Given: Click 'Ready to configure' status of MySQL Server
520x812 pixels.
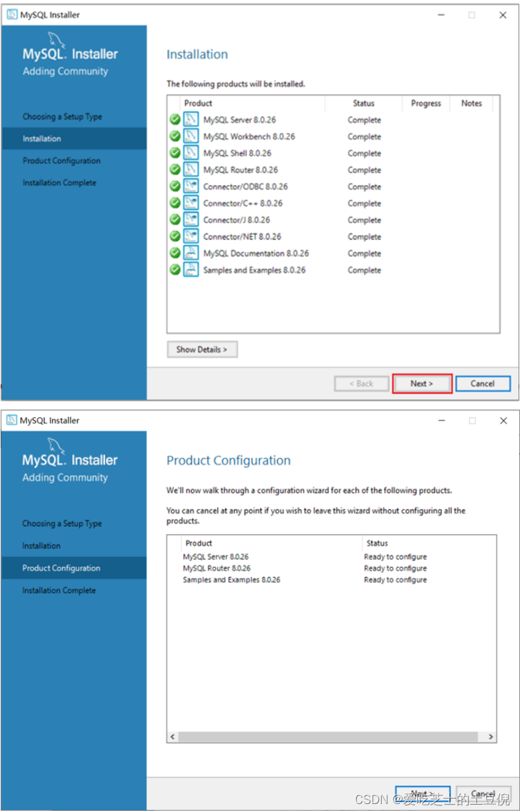Looking at the screenshot, I should [x=395, y=556].
